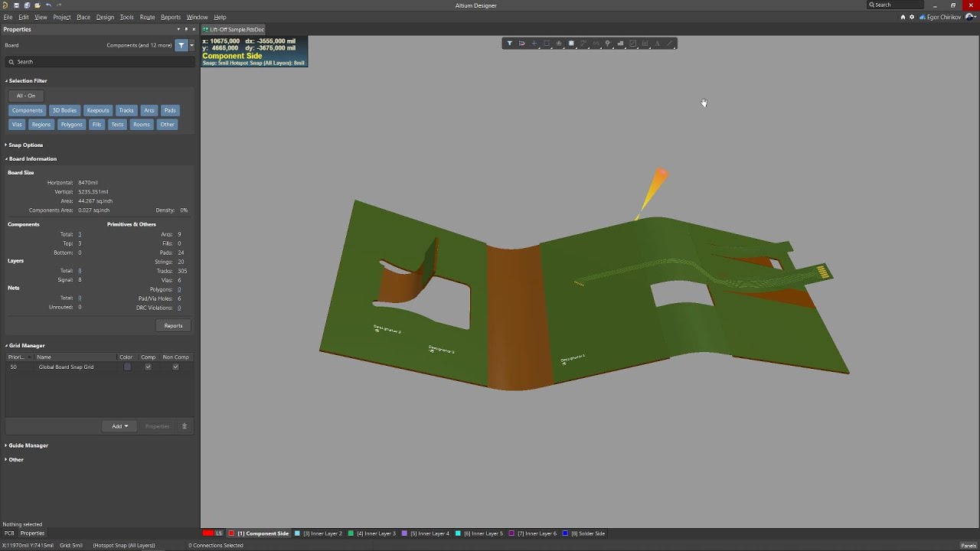Click the Properties panel search field
Viewport: 980px width, 551px height.
pos(100,62)
